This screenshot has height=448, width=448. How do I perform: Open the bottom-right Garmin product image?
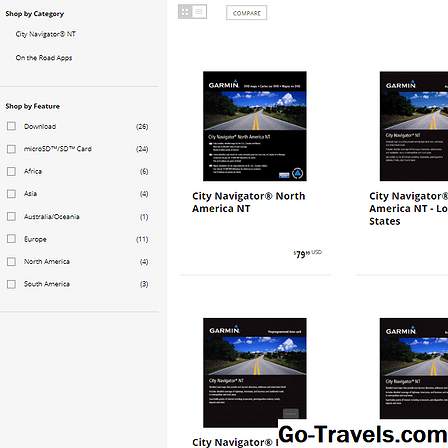tap(414, 368)
